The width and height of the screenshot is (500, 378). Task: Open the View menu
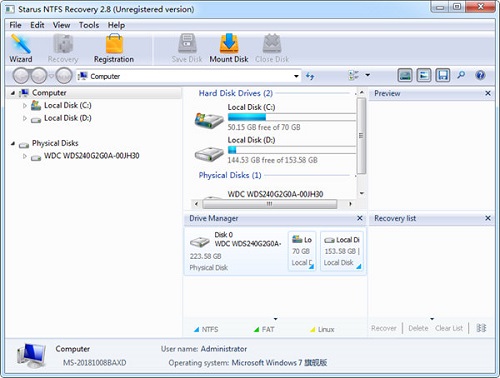[x=61, y=25]
